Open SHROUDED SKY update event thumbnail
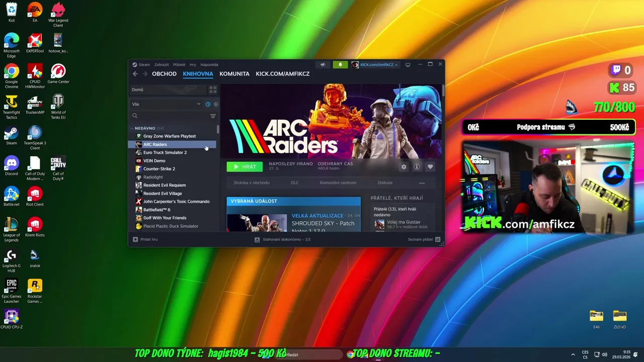Viewport: 644px width, 362px height. [257, 223]
